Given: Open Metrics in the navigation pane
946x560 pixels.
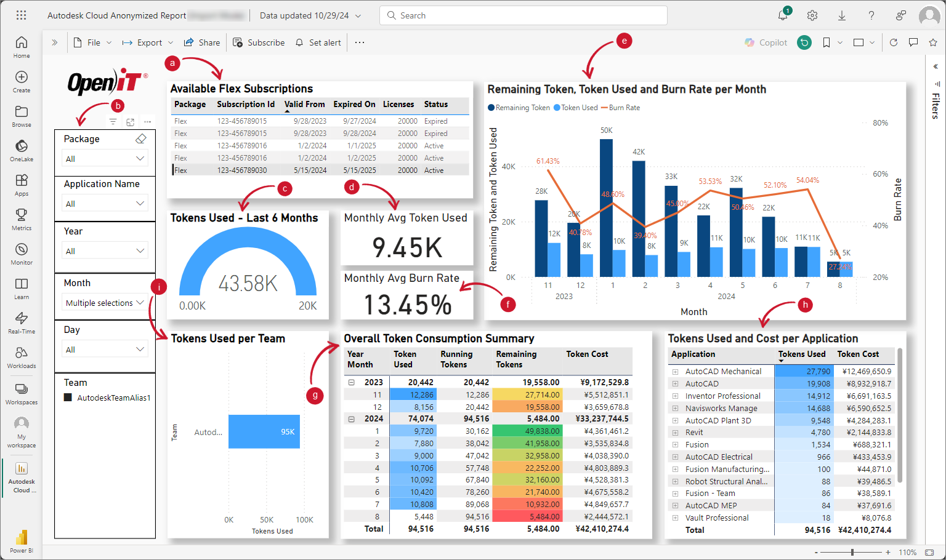Looking at the screenshot, I should click(22, 219).
